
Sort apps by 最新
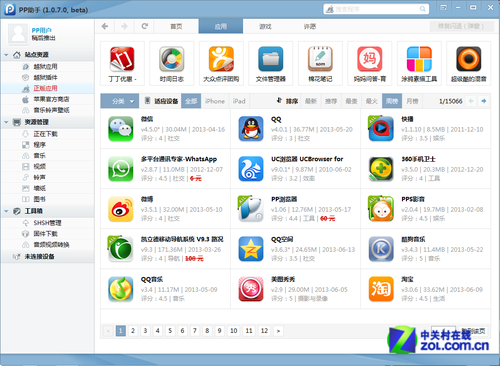coord(311,101)
